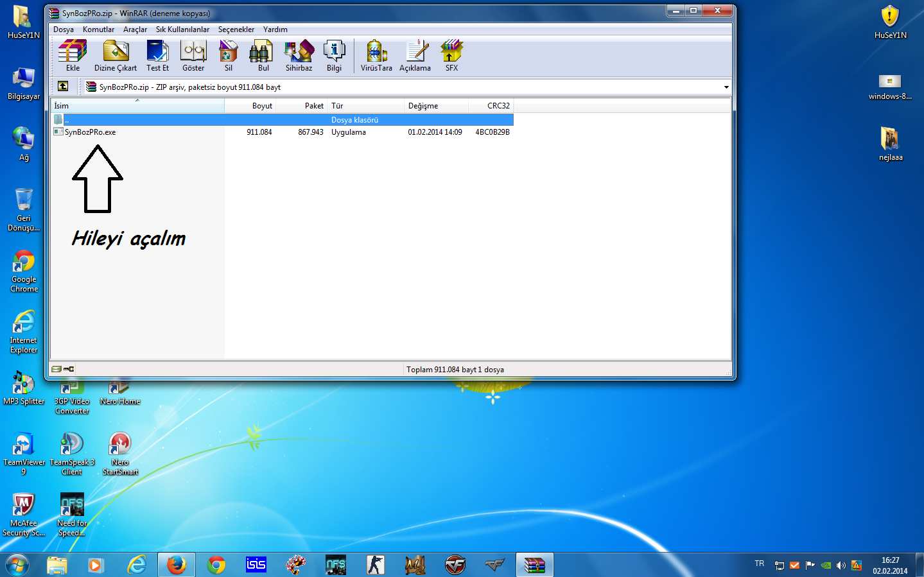Run the Test Et archive test
The width and height of the screenshot is (924, 577).
[157, 56]
